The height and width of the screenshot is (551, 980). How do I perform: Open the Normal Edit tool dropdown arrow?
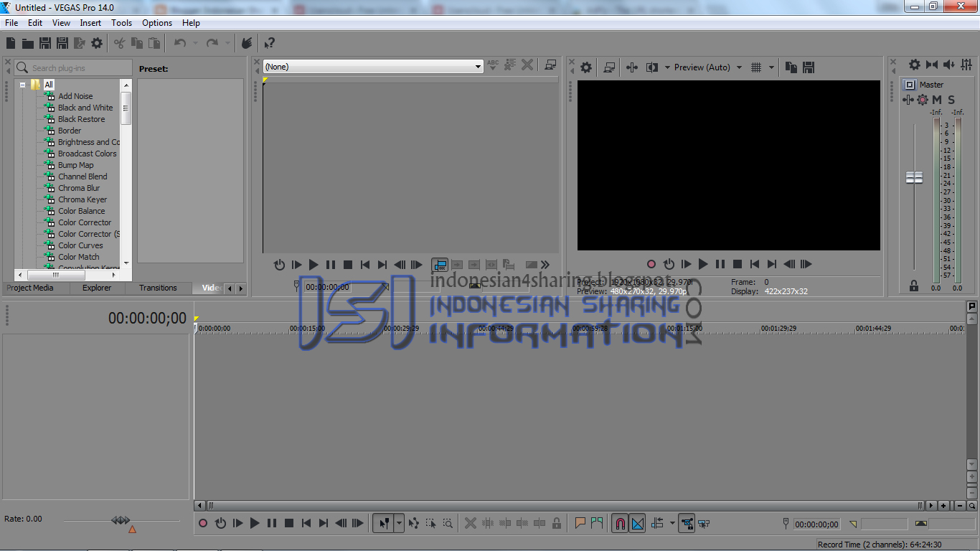point(400,524)
